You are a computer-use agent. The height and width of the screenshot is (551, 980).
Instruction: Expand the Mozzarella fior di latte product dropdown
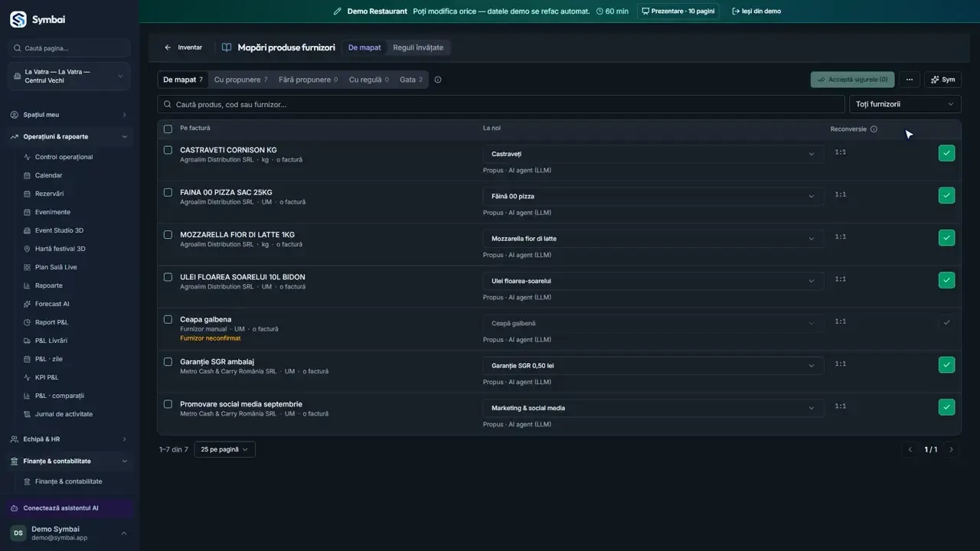tap(653, 239)
